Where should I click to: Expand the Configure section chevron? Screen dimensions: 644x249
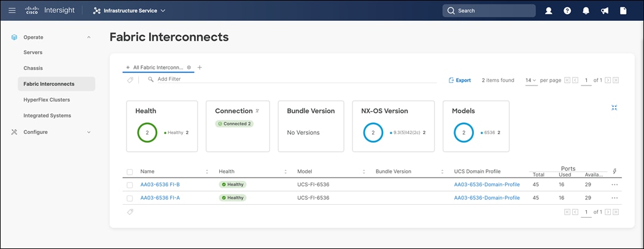point(89,132)
